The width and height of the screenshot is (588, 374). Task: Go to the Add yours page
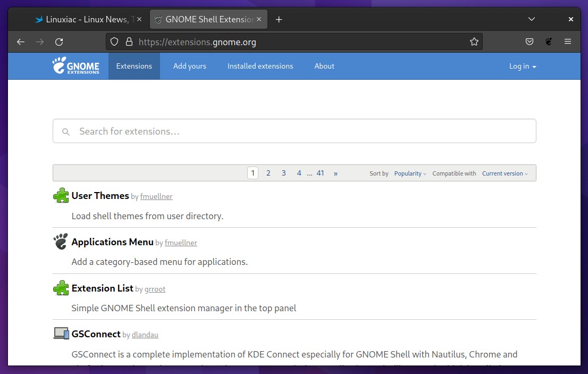(x=190, y=66)
